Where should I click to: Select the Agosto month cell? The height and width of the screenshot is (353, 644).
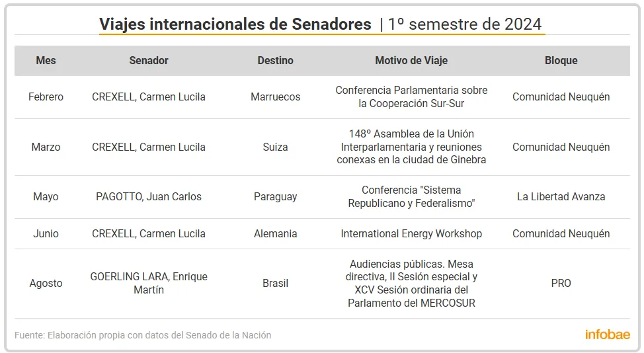(46, 283)
